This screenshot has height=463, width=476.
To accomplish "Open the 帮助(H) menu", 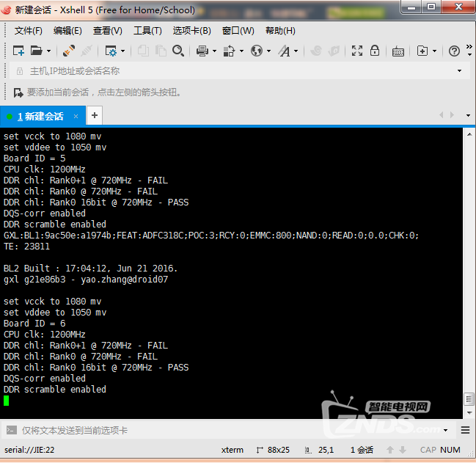I will pyautogui.click(x=280, y=31).
